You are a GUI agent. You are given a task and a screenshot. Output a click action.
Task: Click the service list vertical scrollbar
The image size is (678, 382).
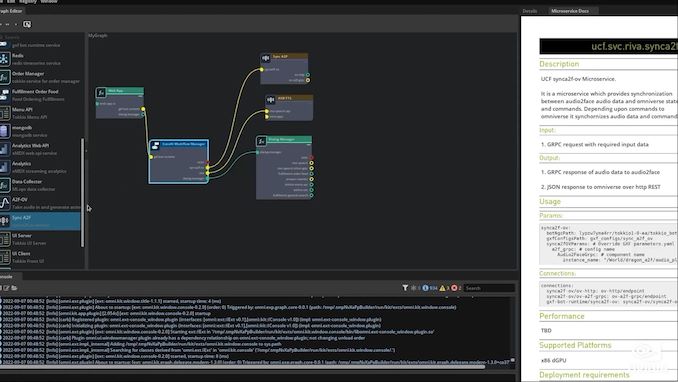(x=82, y=193)
